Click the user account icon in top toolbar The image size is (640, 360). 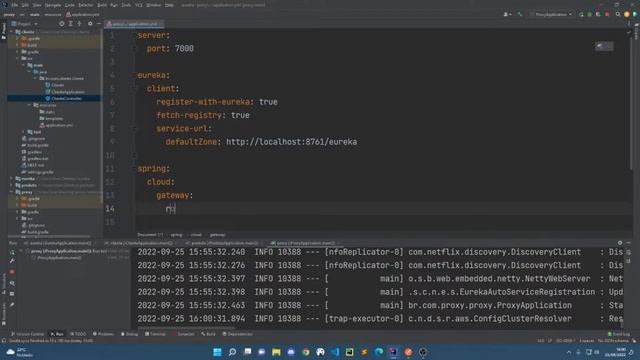(x=507, y=14)
